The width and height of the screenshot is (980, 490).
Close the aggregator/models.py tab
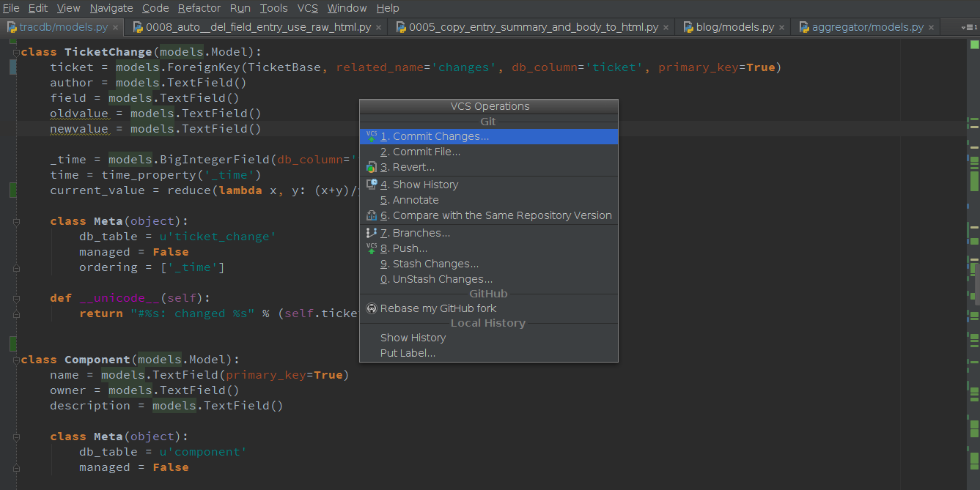click(931, 28)
